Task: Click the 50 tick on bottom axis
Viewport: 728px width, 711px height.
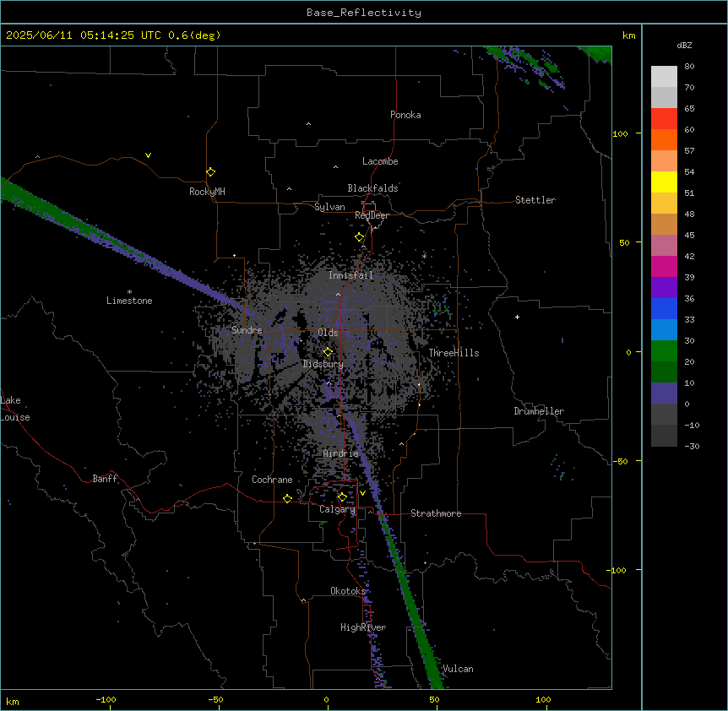Action: click(434, 699)
